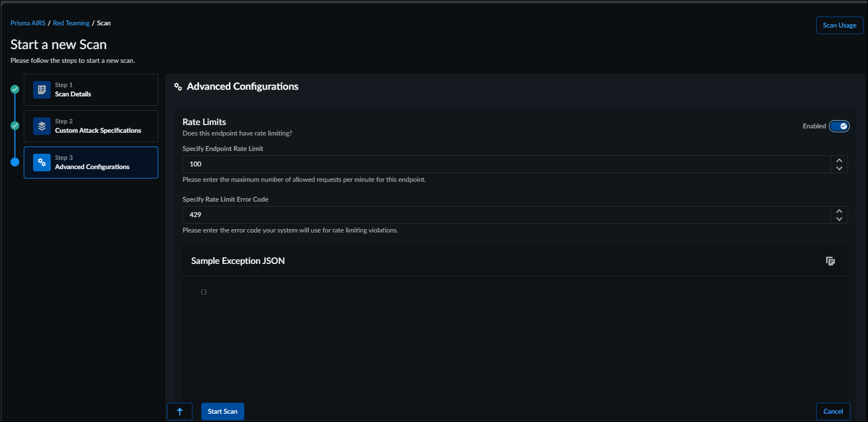Click the Custom Attack Specifications layers icon
868x422 pixels.
pos(42,126)
